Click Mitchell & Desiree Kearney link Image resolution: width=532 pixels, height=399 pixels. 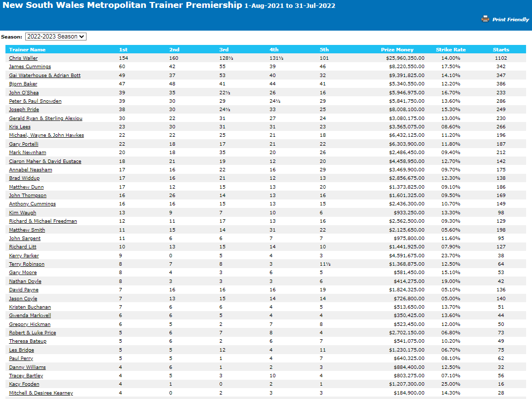[x=41, y=393]
